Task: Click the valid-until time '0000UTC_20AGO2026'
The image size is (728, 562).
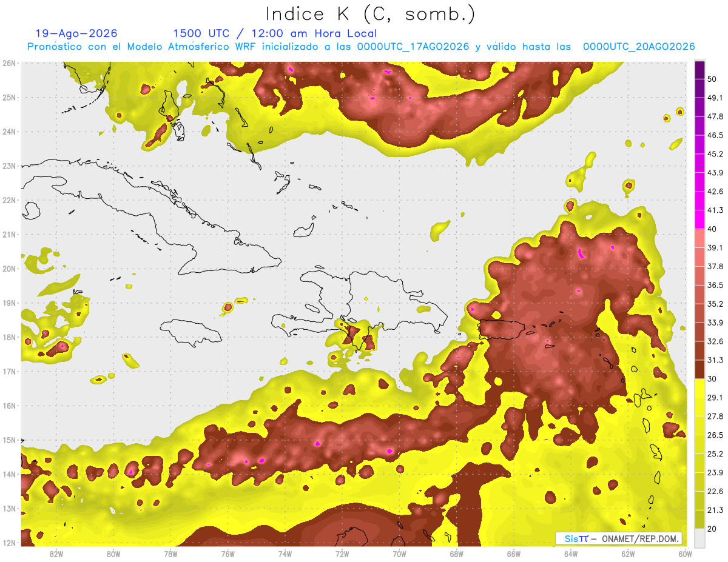Action: tap(639, 47)
